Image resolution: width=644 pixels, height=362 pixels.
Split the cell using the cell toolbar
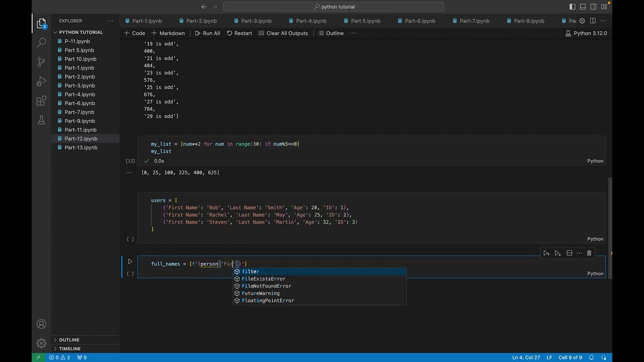[x=569, y=253]
